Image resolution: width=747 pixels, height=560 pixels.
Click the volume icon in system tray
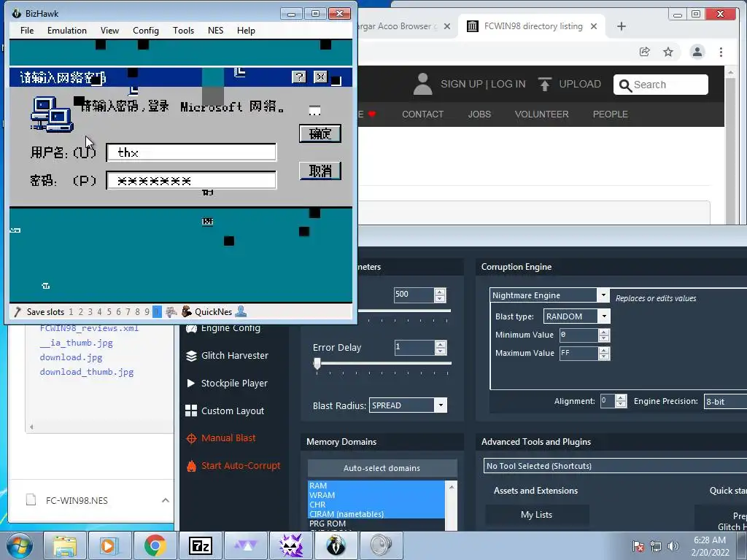click(673, 546)
